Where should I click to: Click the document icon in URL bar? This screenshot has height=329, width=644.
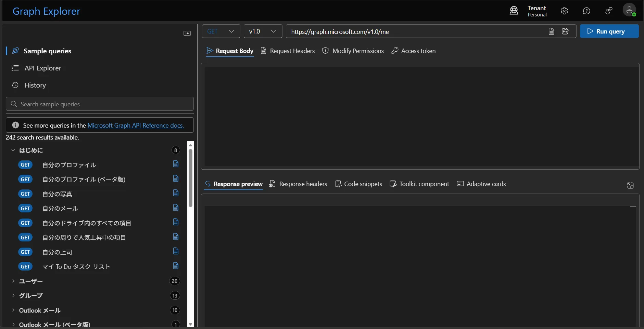tap(551, 31)
